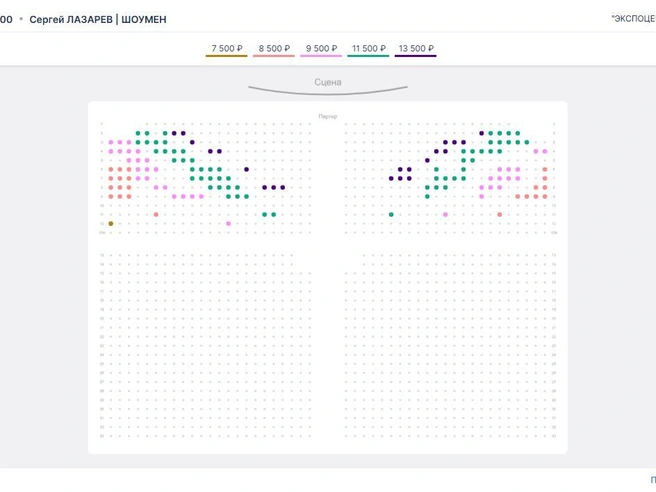Choose topmost salmon seat on right section's edge

tap(545, 169)
